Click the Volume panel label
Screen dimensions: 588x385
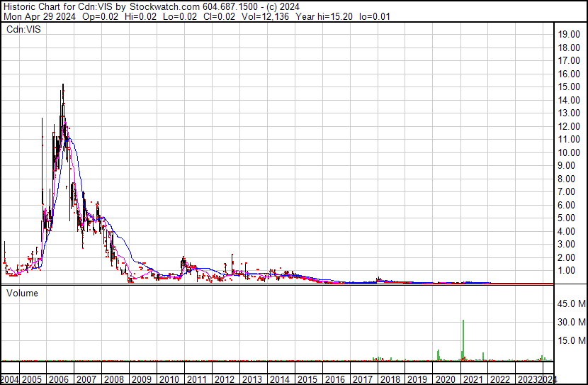tap(22, 293)
